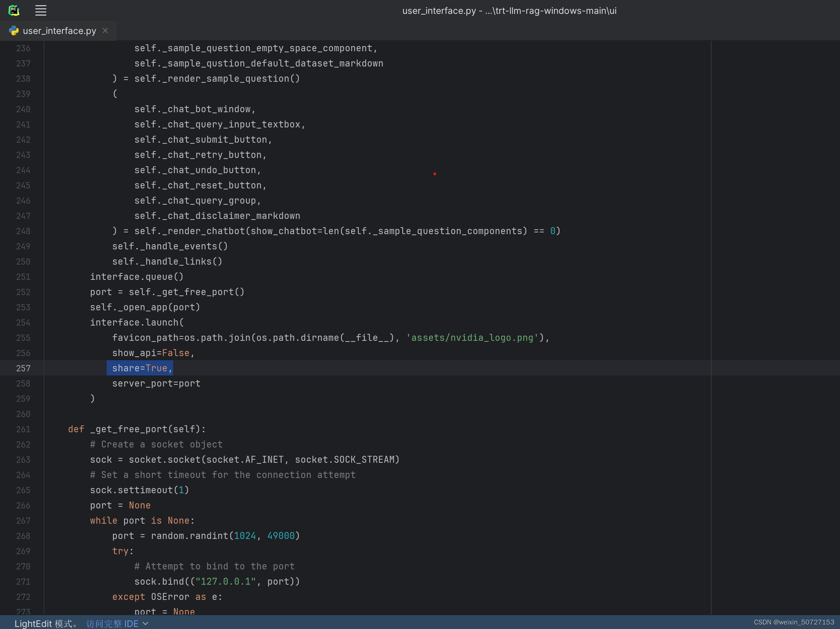This screenshot has width=840, height=629.
Task: Close the user_interface.py tab
Action: coord(105,31)
